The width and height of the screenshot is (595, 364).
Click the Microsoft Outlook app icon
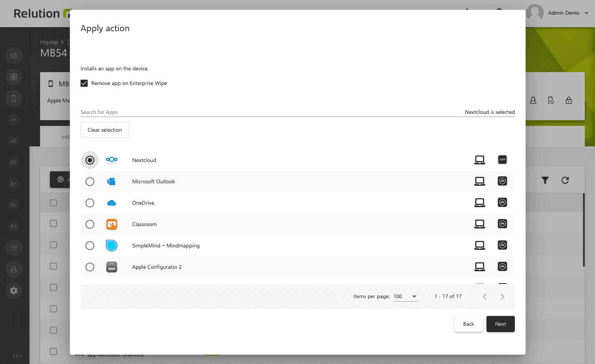pyautogui.click(x=111, y=182)
